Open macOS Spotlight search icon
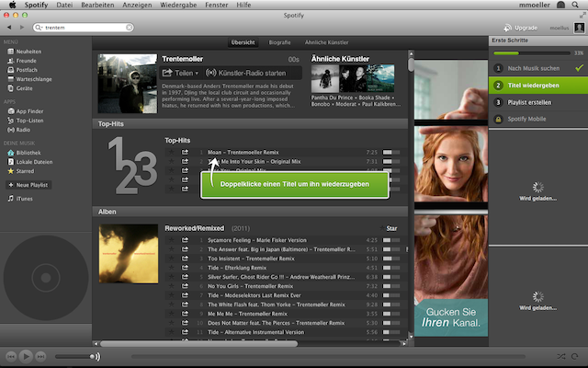This screenshot has width=588, height=368. coord(575,5)
